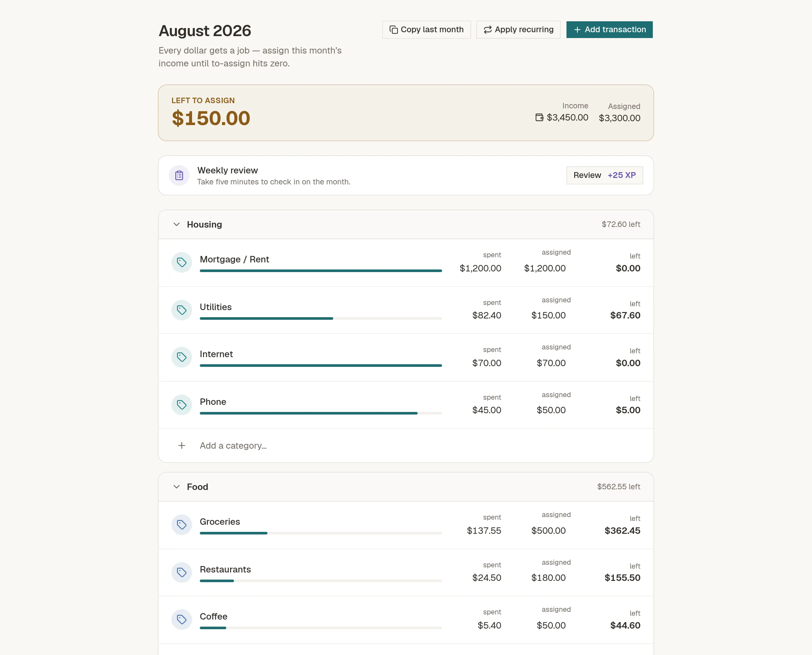This screenshot has height=655, width=812.
Task: Click the $150.00 left to assign amount
Action: click(211, 118)
